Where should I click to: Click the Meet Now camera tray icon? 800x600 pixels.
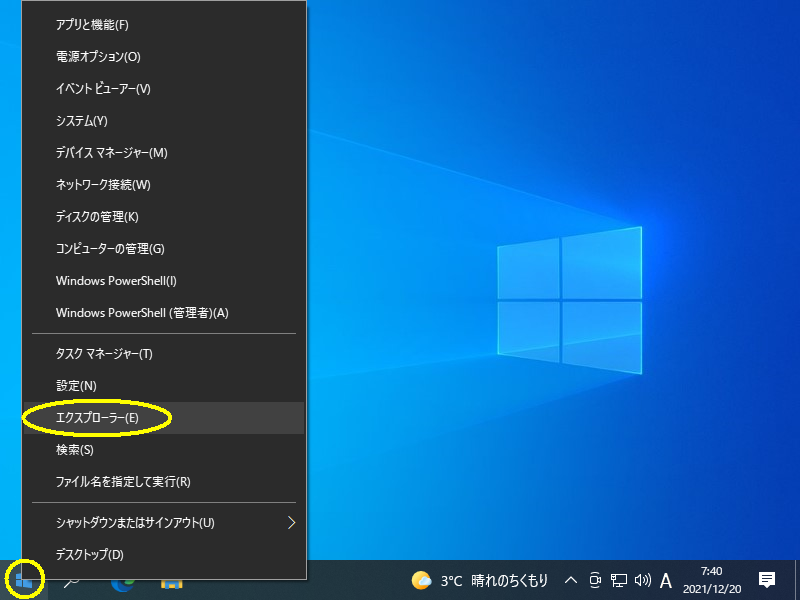pos(595,580)
